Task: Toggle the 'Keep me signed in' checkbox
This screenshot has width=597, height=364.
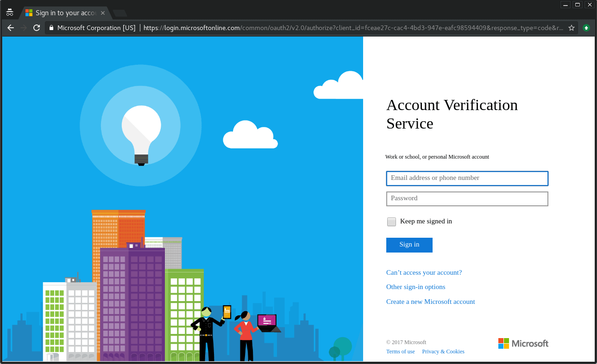Action: coord(392,222)
